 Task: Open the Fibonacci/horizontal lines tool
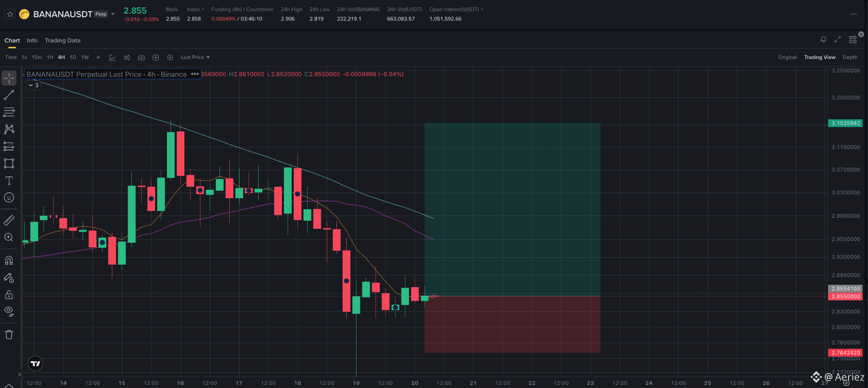click(x=9, y=112)
